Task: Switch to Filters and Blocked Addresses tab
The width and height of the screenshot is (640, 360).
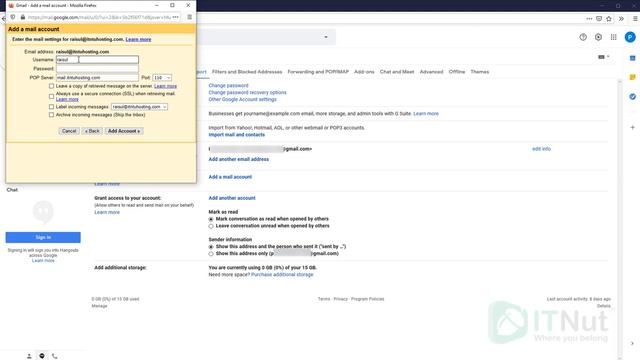Action: (247, 72)
